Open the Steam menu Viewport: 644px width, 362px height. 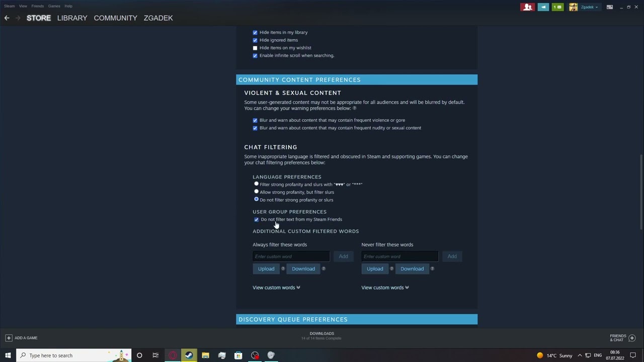point(10,6)
